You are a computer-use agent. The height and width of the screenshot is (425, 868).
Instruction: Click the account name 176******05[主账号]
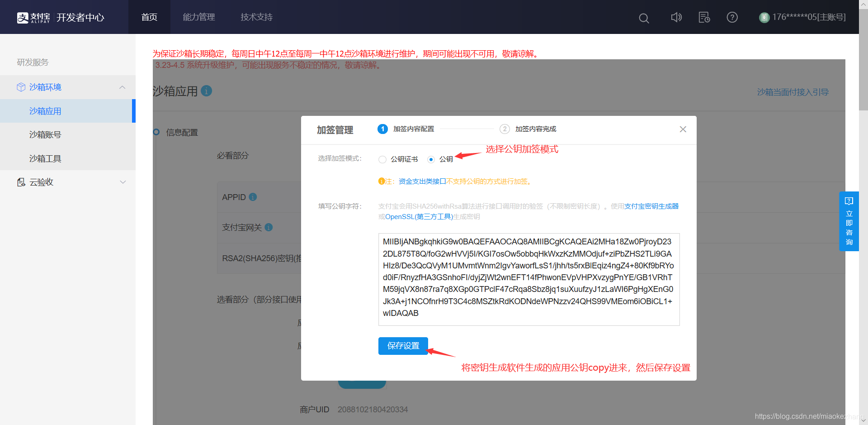pyautogui.click(x=809, y=17)
